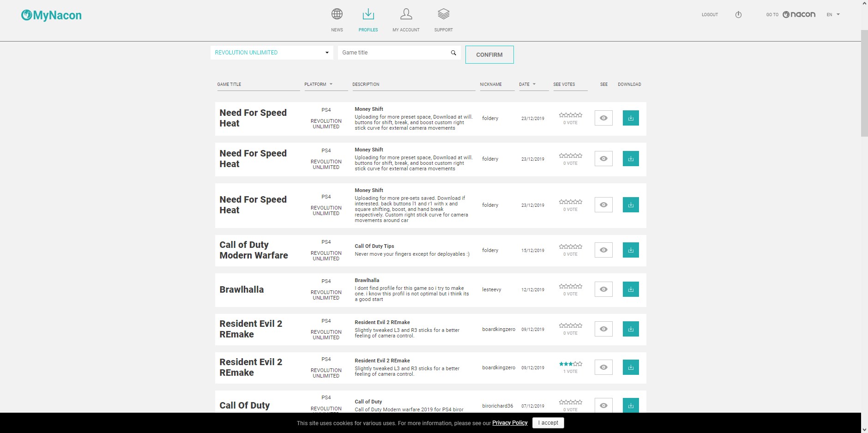Image resolution: width=868 pixels, height=433 pixels.
Task: Open the News globe icon
Action: coord(337,14)
